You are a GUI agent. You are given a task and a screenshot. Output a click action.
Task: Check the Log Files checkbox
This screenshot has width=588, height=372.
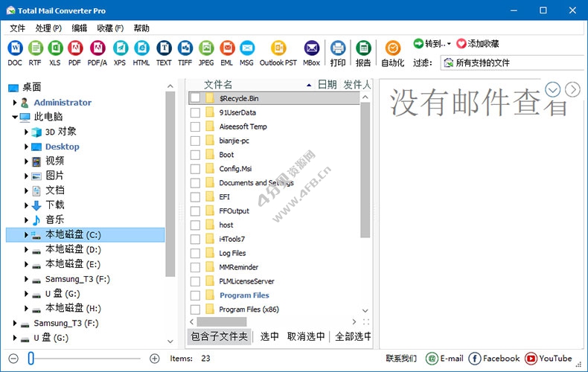pos(195,253)
